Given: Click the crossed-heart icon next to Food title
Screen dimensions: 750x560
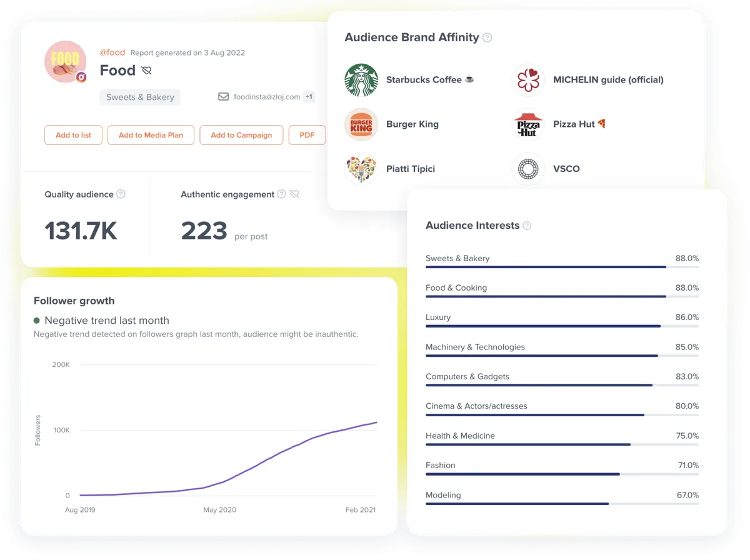Looking at the screenshot, I should tap(147, 71).
